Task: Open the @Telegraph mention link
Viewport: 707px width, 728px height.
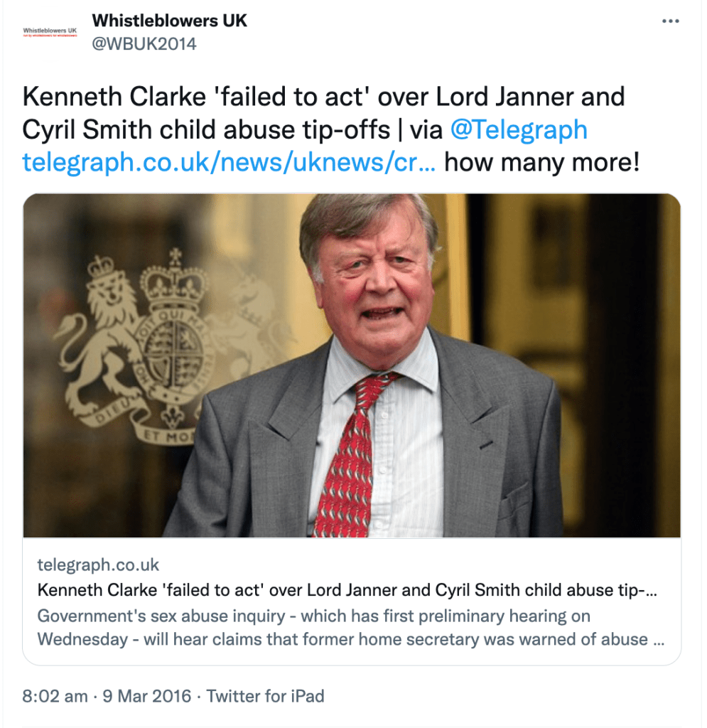Action: [519, 129]
